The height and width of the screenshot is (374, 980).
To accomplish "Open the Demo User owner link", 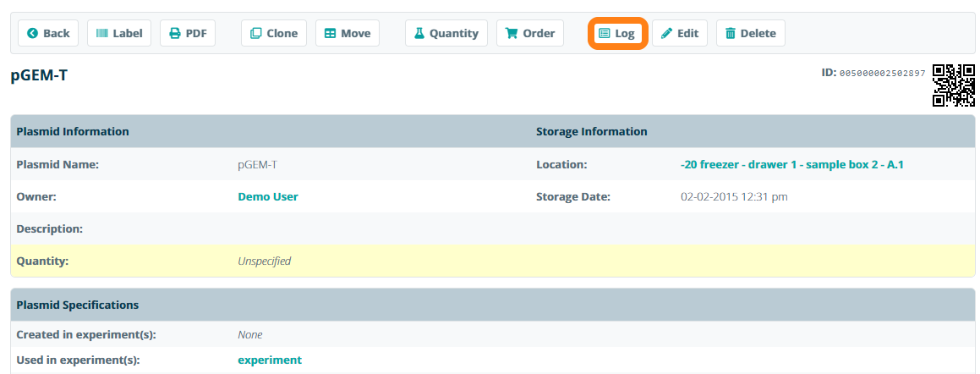I will tap(268, 196).
